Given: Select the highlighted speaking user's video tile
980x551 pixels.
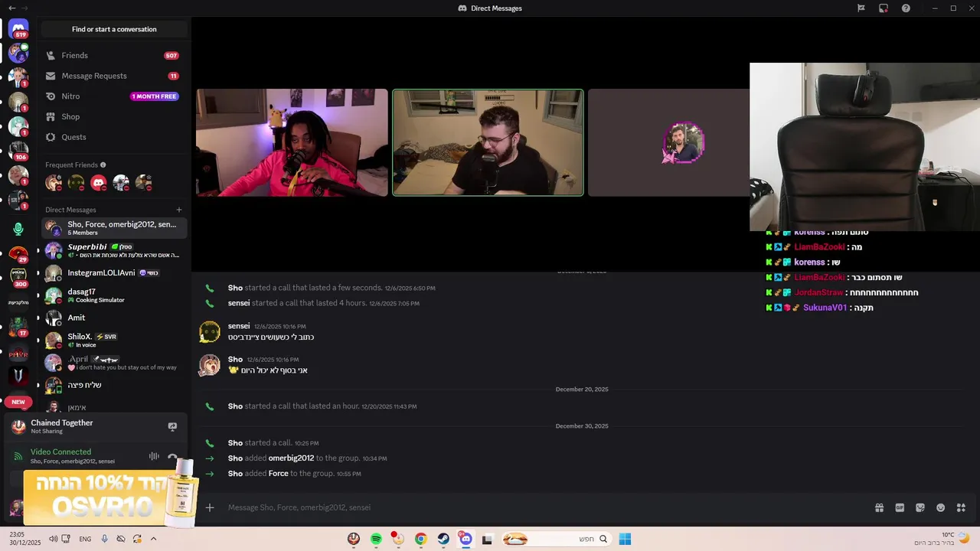Looking at the screenshot, I should [488, 142].
